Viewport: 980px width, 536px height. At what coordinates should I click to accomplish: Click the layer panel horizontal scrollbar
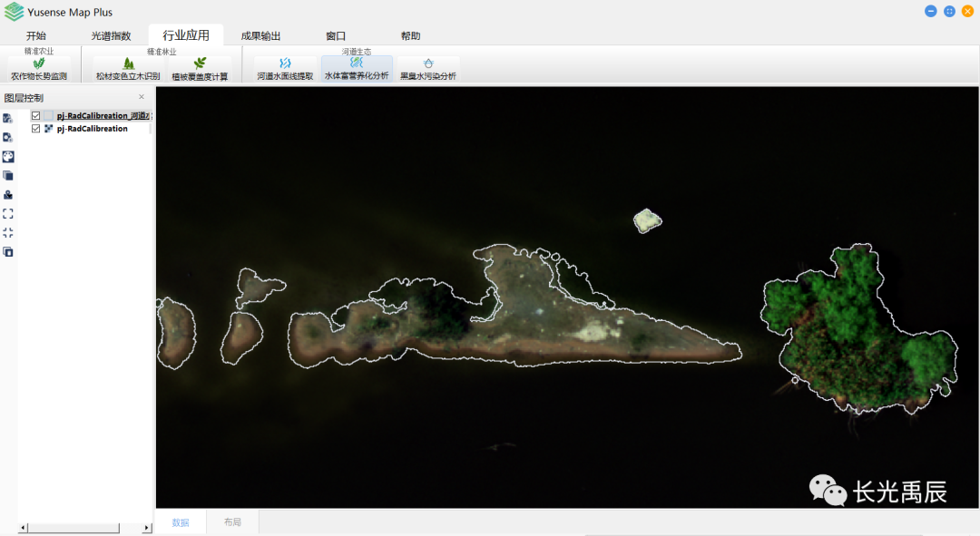[73, 528]
